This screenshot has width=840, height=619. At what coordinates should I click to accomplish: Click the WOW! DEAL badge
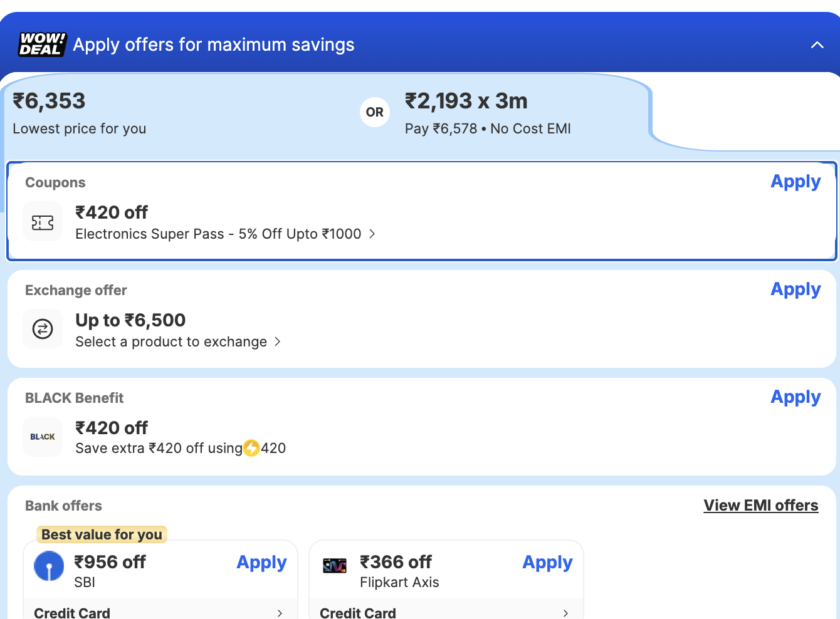coord(41,44)
